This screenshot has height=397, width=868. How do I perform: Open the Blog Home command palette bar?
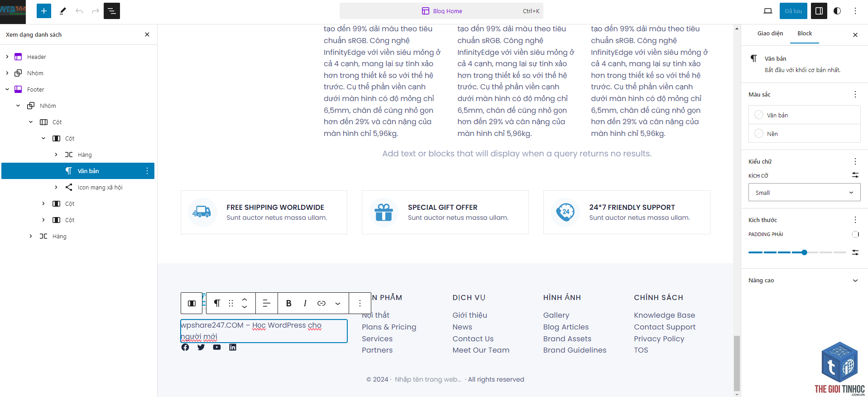tap(441, 11)
